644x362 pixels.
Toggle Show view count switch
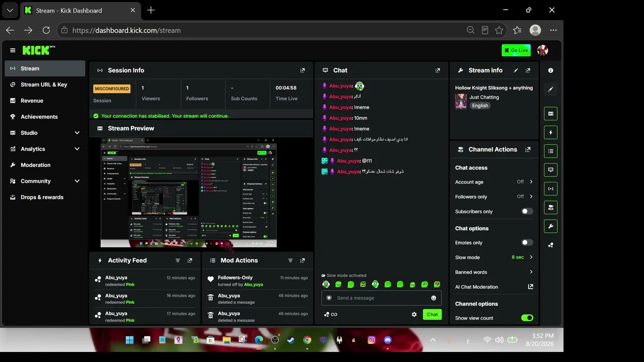pyautogui.click(x=527, y=318)
